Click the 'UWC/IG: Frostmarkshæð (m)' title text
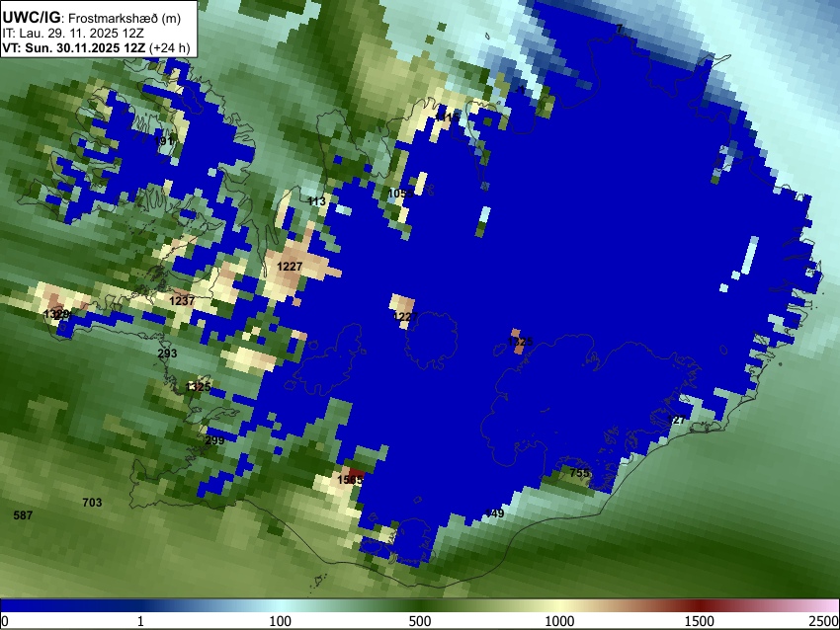Screen dimensions: 840x630 pos(92,18)
